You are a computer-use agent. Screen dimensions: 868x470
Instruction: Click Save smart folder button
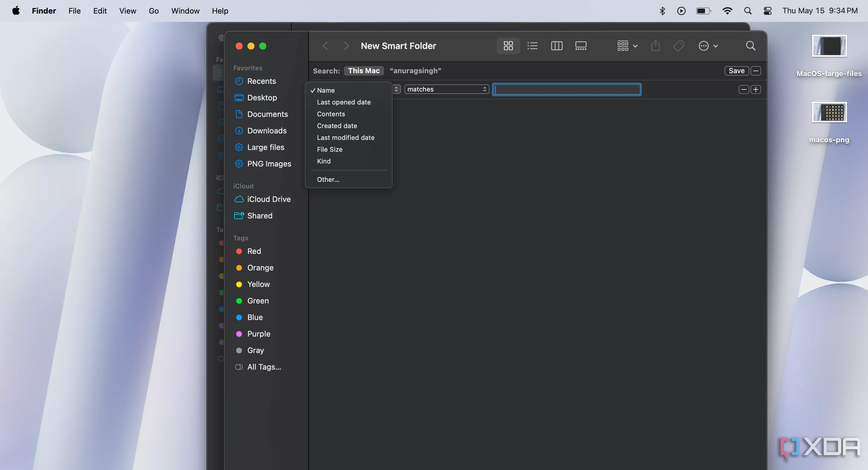coord(737,71)
